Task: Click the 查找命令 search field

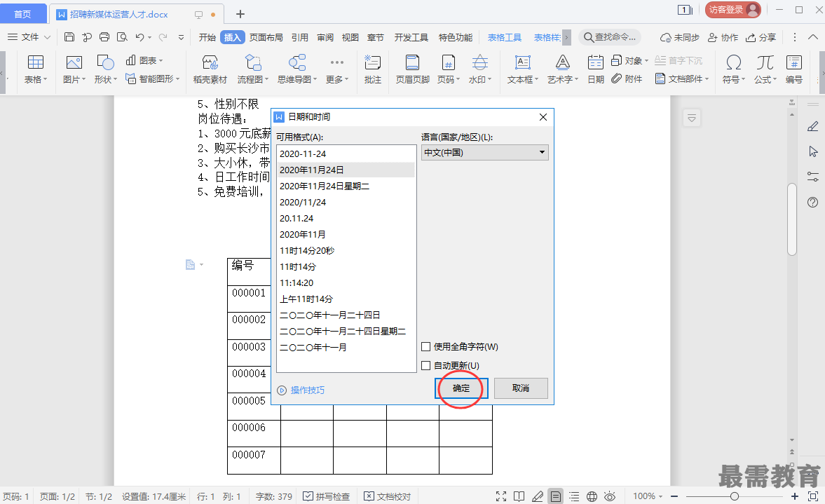Action: (611, 37)
